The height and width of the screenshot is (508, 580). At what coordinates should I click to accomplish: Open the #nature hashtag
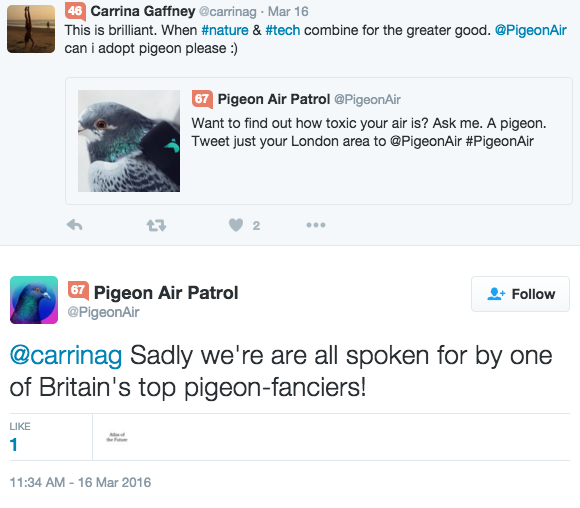coord(225,30)
